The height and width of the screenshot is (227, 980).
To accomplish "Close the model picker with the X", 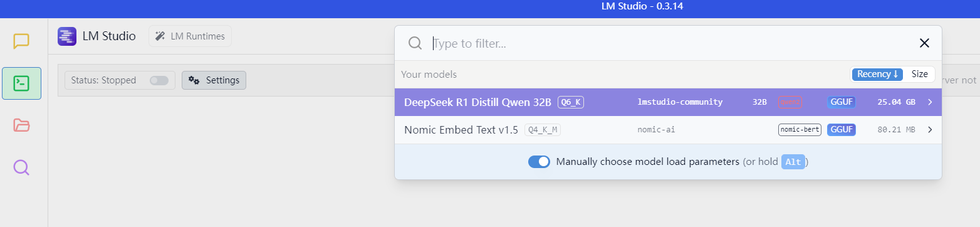I will [924, 43].
